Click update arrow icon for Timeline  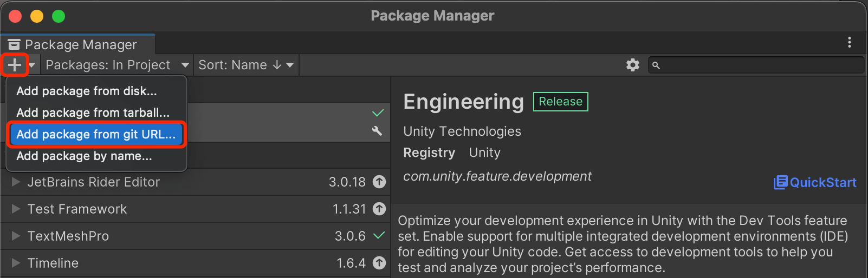click(379, 263)
